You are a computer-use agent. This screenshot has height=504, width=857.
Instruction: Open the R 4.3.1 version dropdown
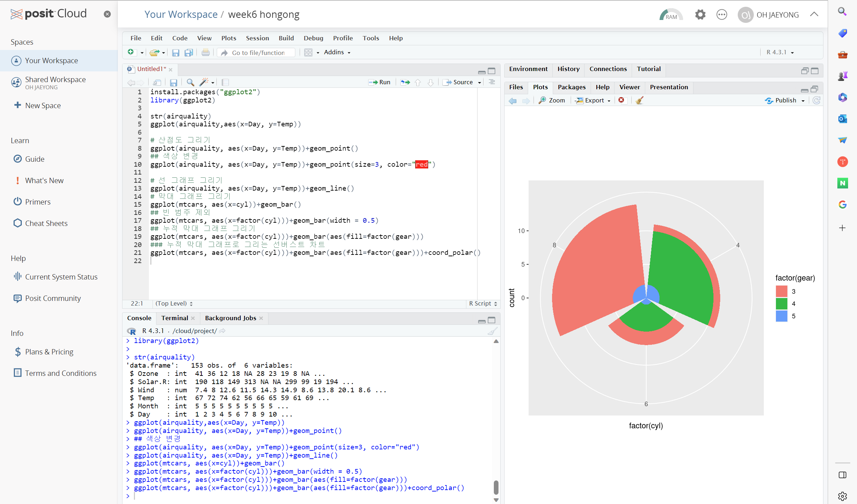(780, 52)
